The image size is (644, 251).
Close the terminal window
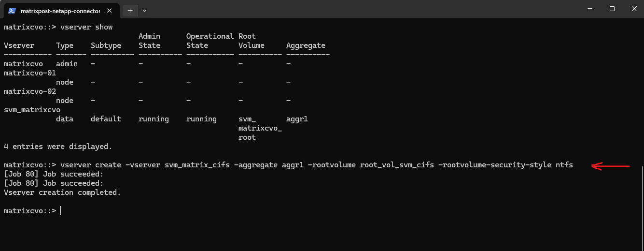633,9
